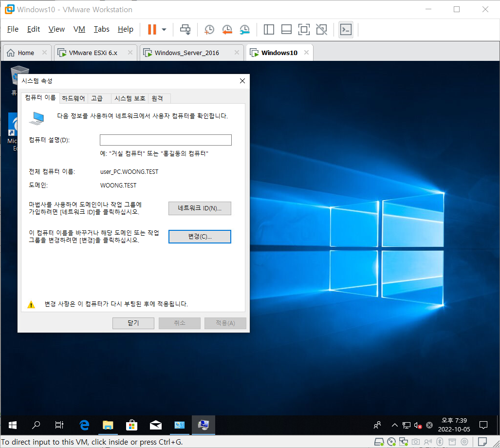Screen dimensions: 500x448
Task: Open the VM menu
Action: [x=79, y=29]
